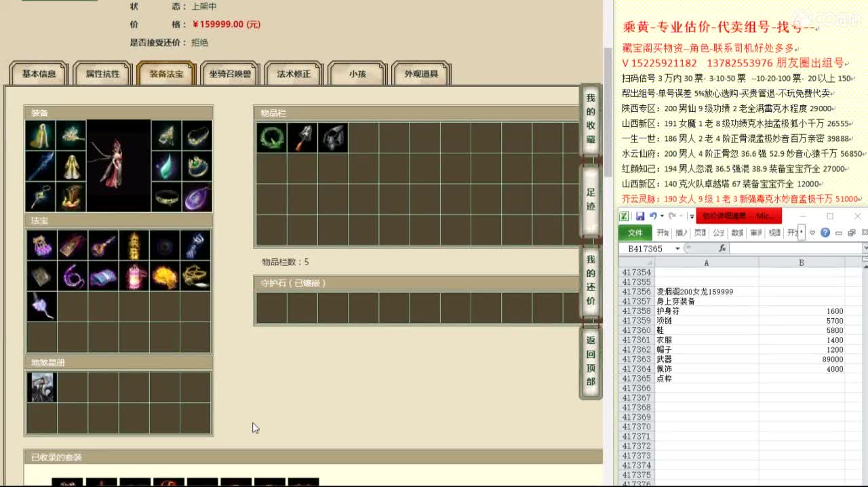The image size is (868, 487).
Task: Expand the Excel formula bar
Action: [864, 248]
